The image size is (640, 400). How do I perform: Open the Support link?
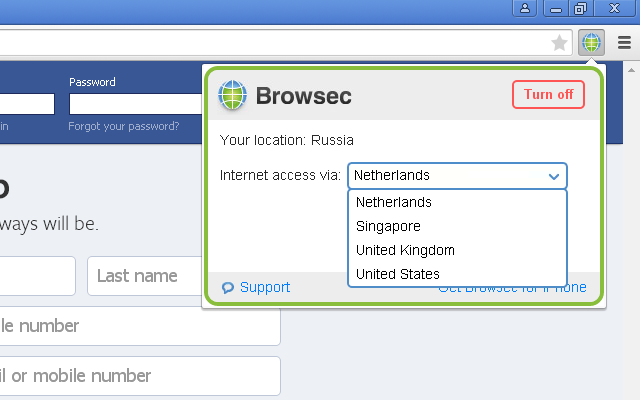265,288
